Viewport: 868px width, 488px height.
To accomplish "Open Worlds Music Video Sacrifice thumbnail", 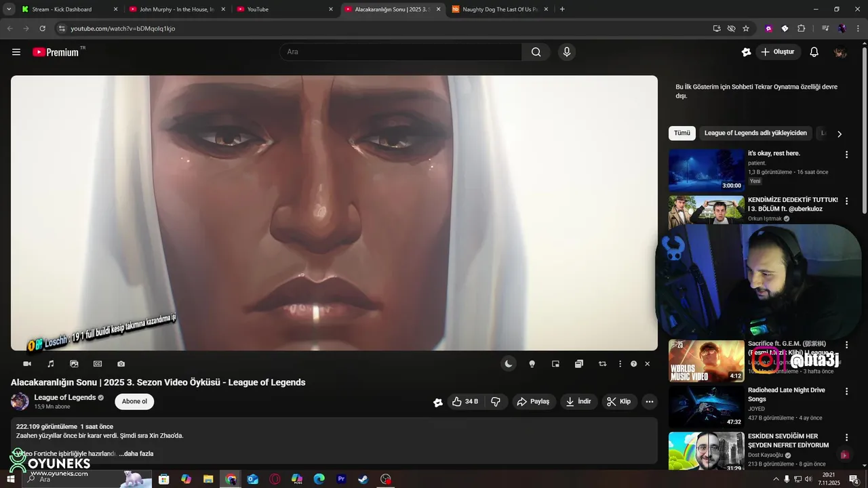I will [x=707, y=361].
